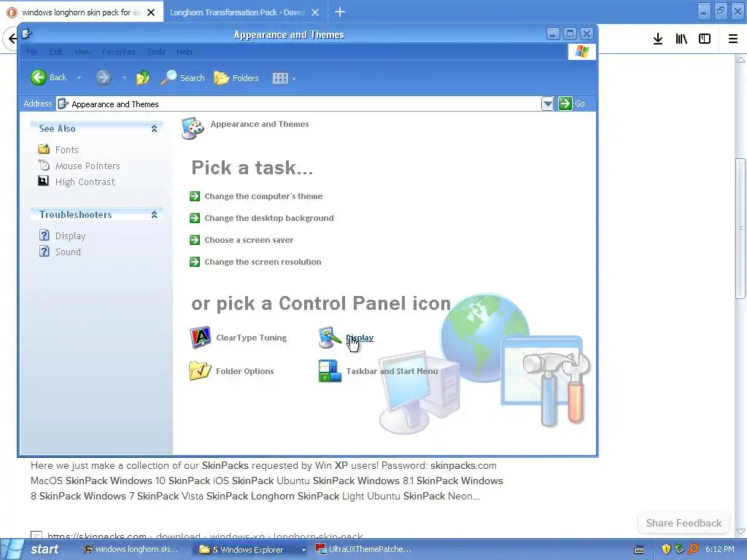Viewport: 747px width, 560px height.
Task: Click arrow icon beside Change the desktop background
Action: [x=194, y=218]
